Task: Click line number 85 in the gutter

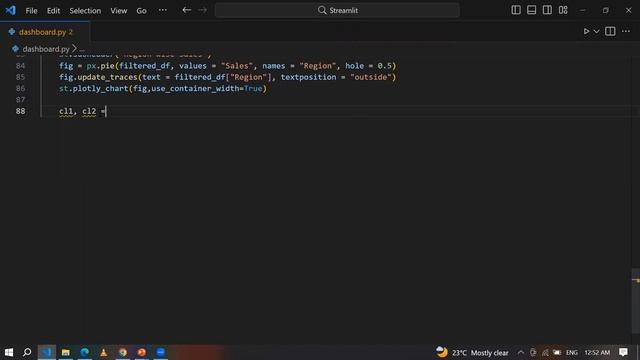Action: [20, 77]
